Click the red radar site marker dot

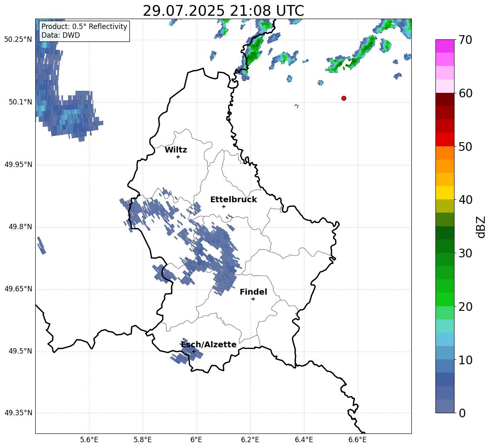click(x=344, y=98)
